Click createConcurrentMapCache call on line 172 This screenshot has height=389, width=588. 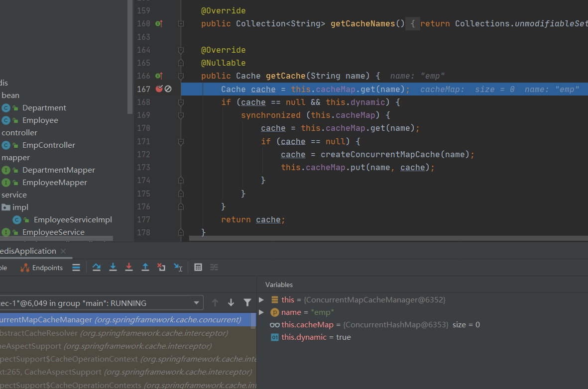pos(380,154)
